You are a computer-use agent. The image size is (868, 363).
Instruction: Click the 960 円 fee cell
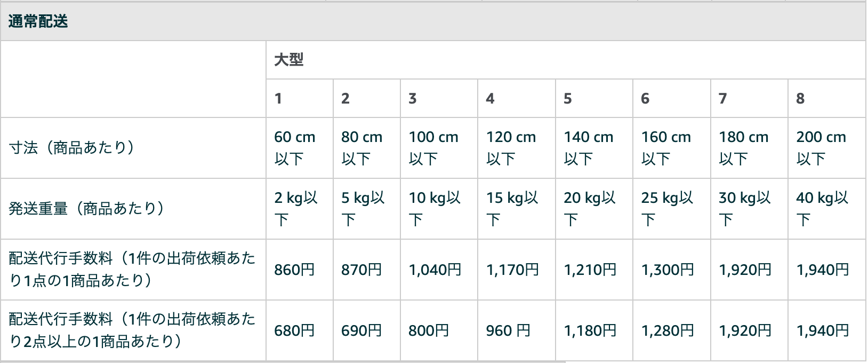point(508,331)
